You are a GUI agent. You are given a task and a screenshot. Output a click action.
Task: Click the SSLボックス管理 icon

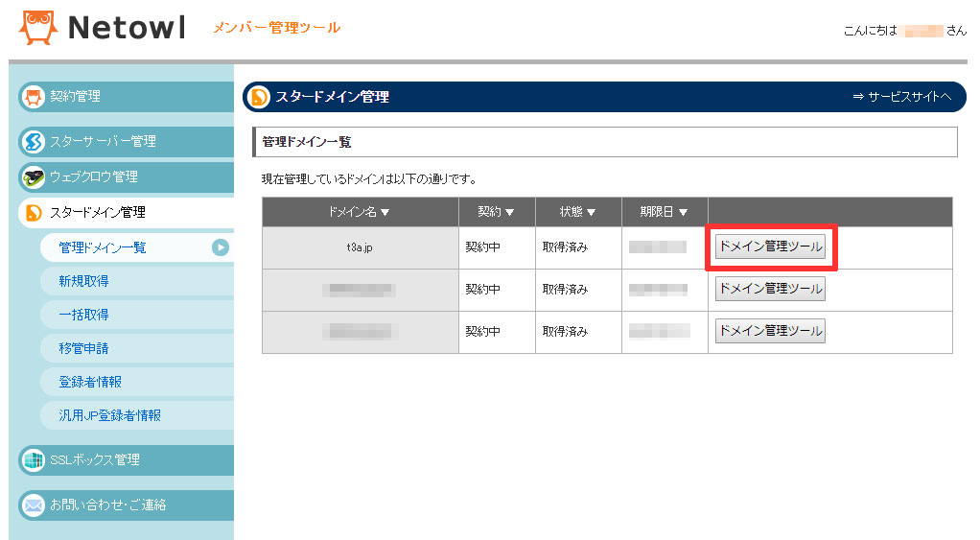(x=34, y=460)
